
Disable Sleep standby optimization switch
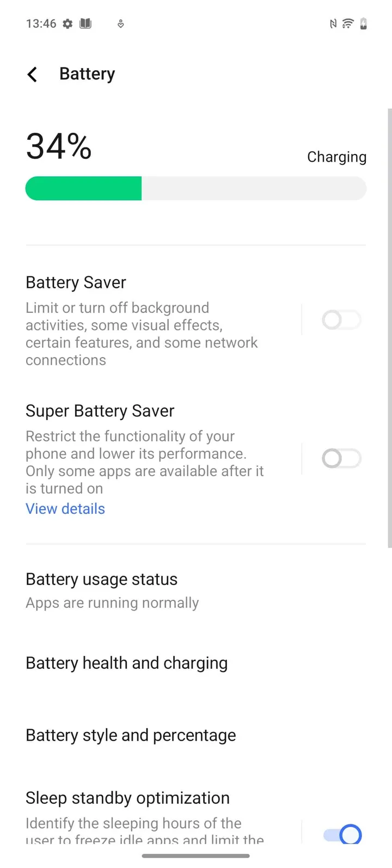342,834
